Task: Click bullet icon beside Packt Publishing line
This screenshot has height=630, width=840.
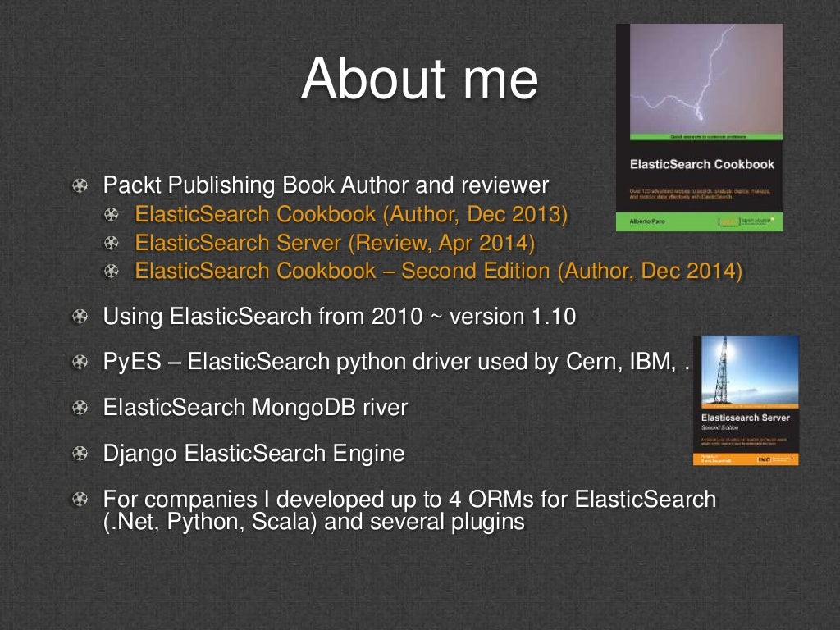Action: click(x=80, y=186)
